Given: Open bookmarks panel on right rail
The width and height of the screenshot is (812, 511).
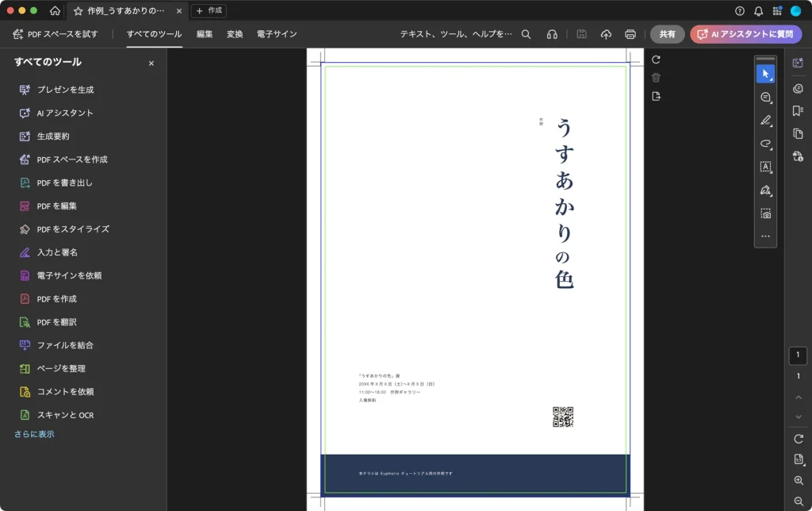Looking at the screenshot, I should pos(798,111).
